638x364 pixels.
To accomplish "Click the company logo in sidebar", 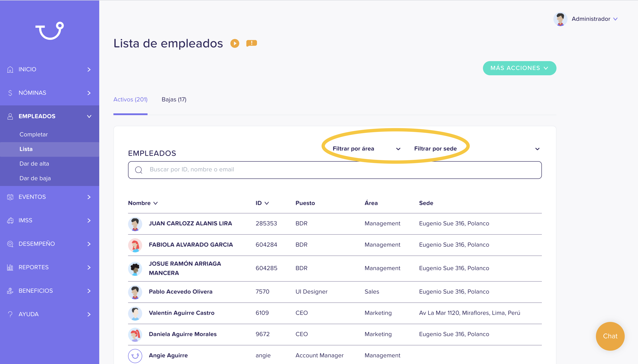I will [50, 31].
